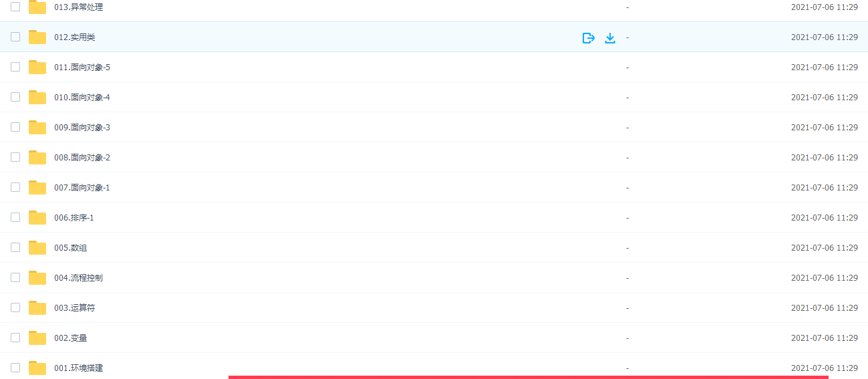The image size is (868, 379).
Task: Click folder icon of 005.数组
Action: click(37, 248)
